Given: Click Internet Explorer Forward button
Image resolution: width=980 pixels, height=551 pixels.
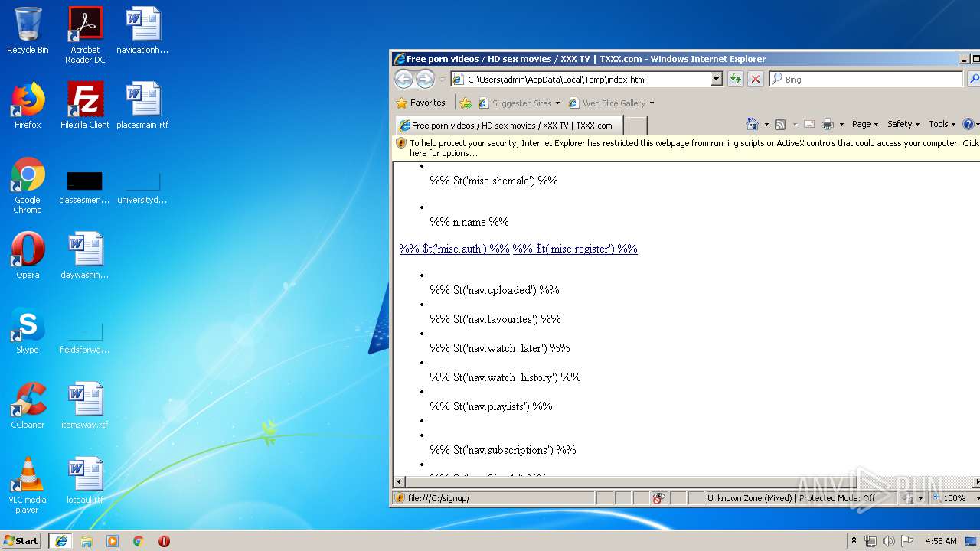Looking at the screenshot, I should (425, 79).
